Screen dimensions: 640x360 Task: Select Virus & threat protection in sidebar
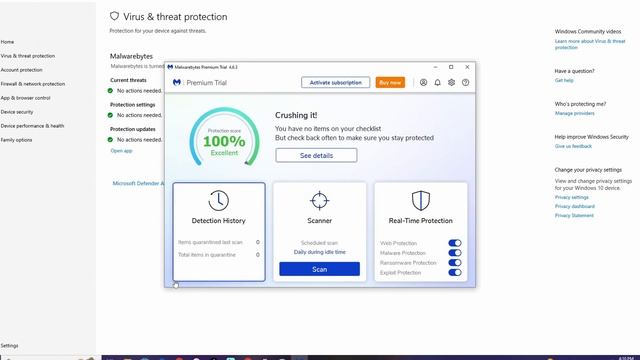pyautogui.click(x=28, y=56)
